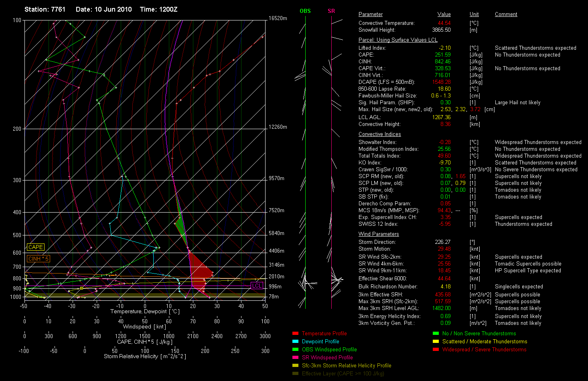Click the Sfc-3km Storm Relative Helicity swatch
The image size is (588, 381).
coord(295,365)
